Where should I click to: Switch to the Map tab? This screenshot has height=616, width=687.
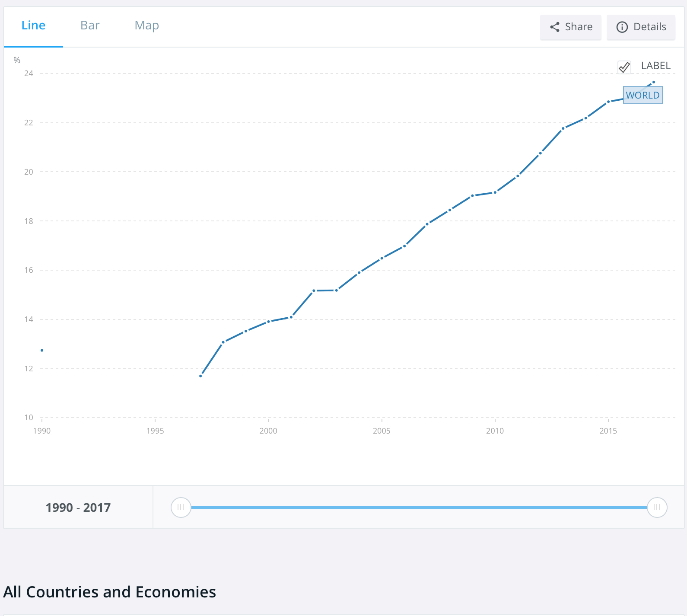pos(146,26)
